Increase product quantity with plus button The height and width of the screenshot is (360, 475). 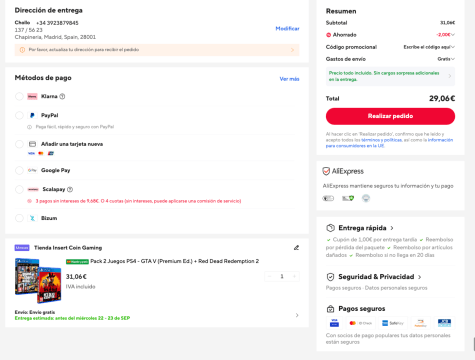(x=294, y=276)
